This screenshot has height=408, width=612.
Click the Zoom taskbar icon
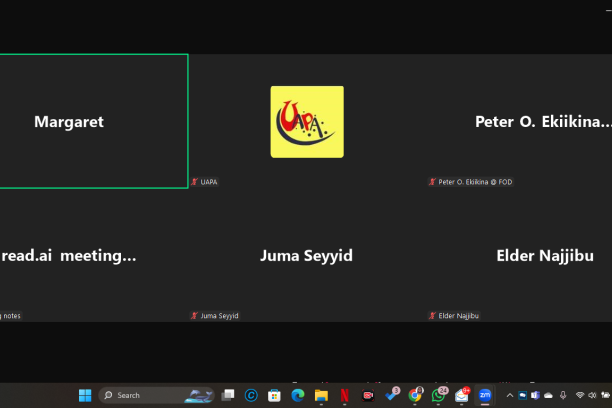(485, 395)
